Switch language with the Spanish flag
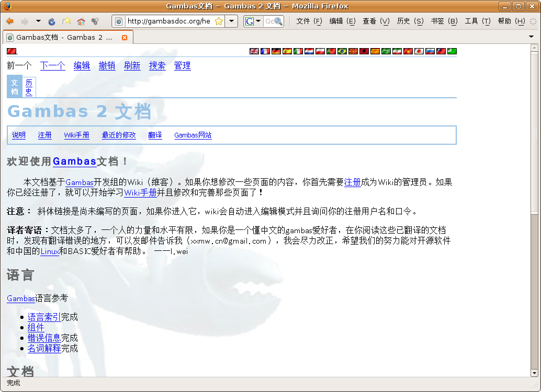This screenshot has width=541, height=392. click(x=287, y=51)
